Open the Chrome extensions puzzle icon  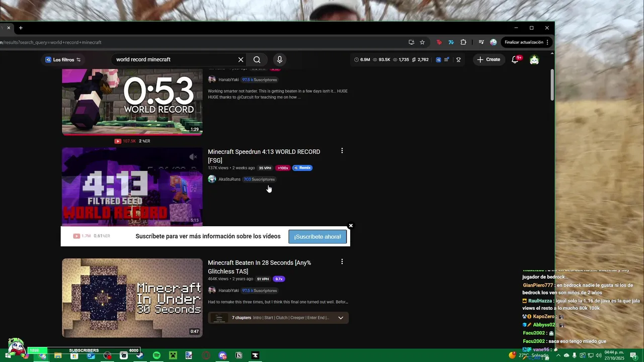463,42
